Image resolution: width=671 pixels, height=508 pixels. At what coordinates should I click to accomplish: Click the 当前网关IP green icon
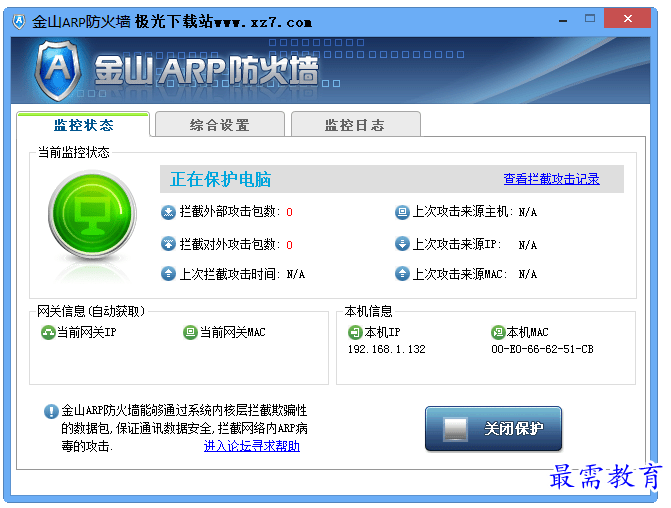48,332
